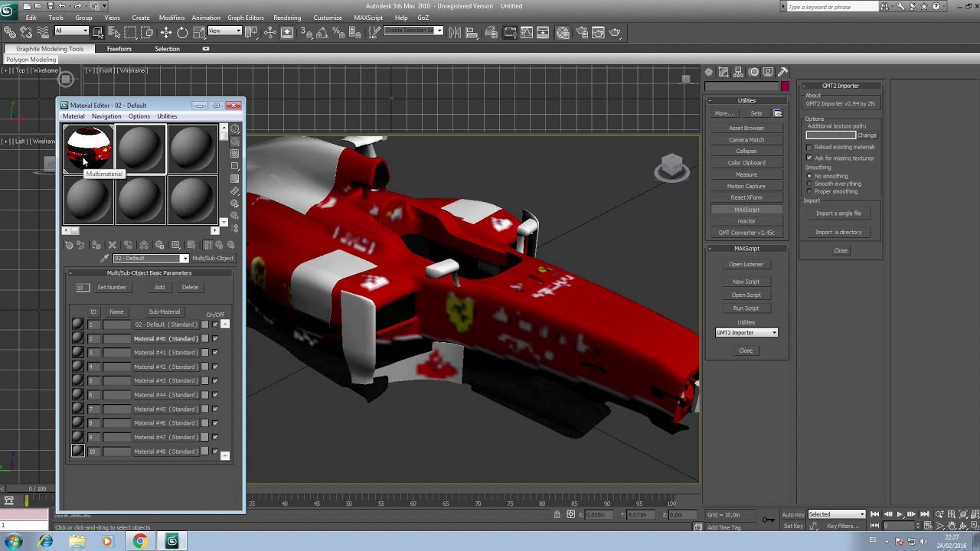980x551 pixels.
Task: Select No smoothing radio button
Action: point(809,176)
